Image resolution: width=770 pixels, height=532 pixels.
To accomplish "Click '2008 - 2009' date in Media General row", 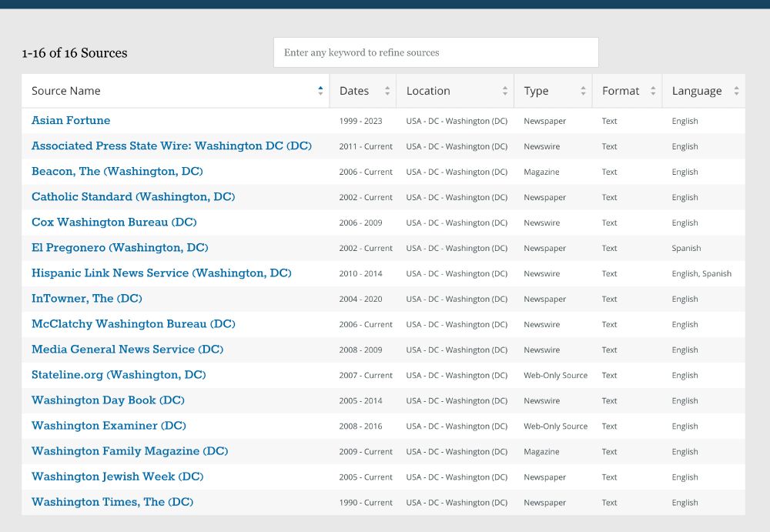I will [x=360, y=350].
